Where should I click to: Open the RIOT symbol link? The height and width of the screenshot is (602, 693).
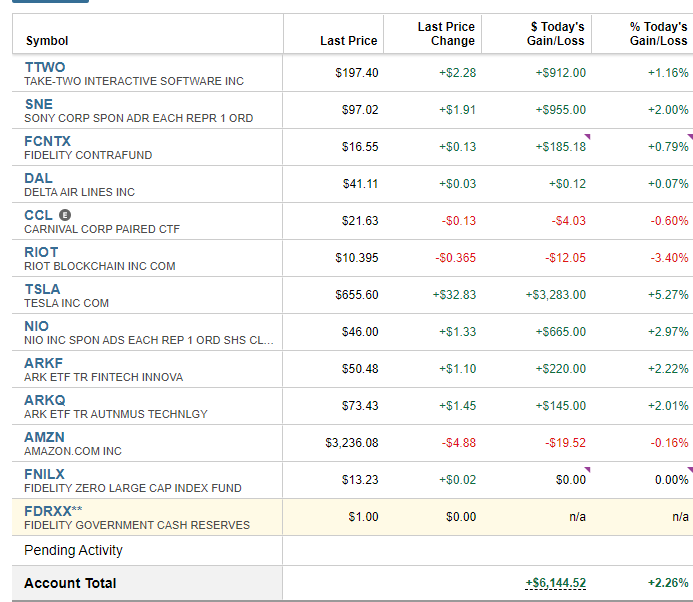tap(41, 252)
